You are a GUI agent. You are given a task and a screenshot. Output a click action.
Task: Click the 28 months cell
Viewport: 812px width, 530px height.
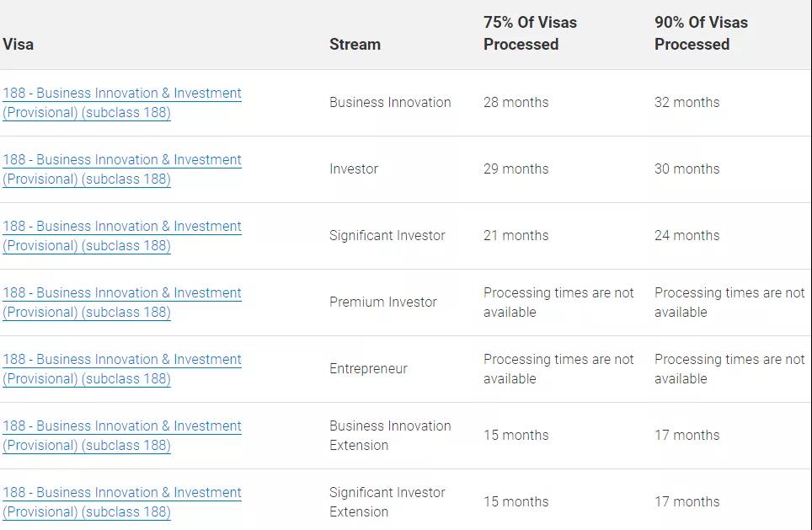(516, 102)
